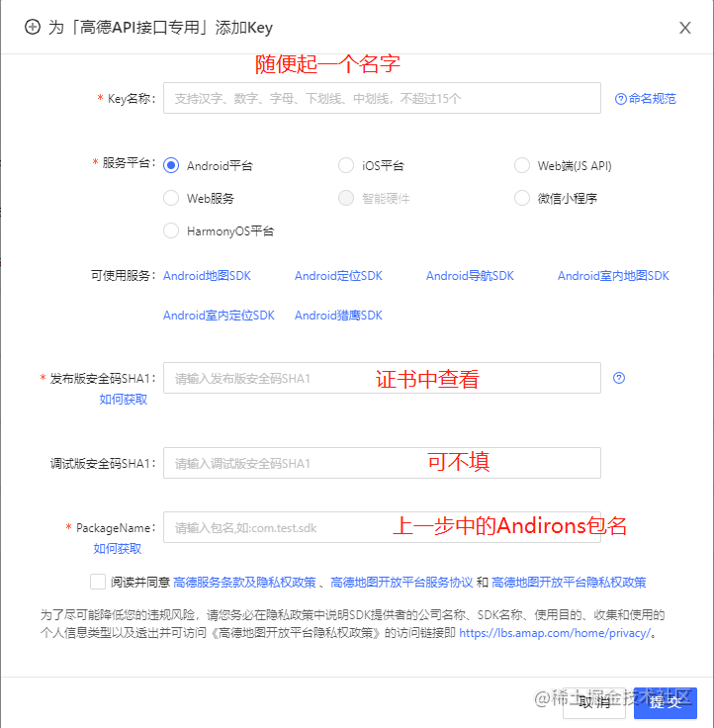This screenshot has width=714, height=728.
Task: Open 高德地图开放平台服务协议 link
Action: point(402,583)
